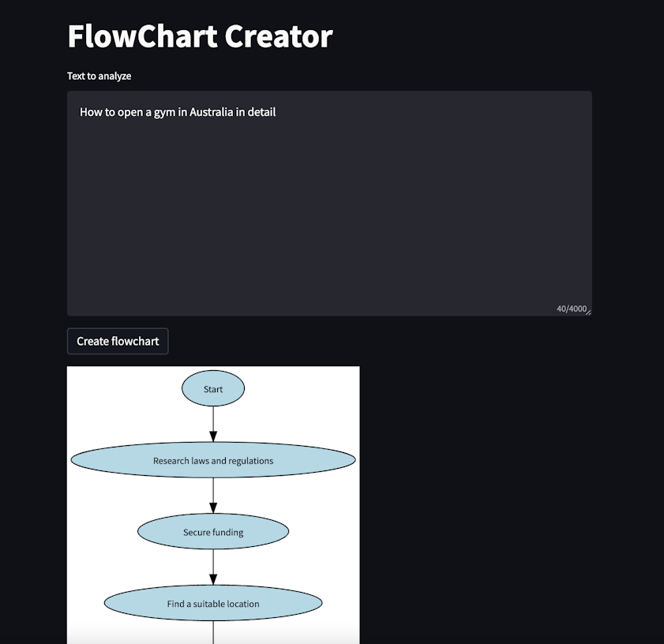The width and height of the screenshot is (664, 644).
Task: Click the generated flowchart preview image
Action: coord(212,505)
